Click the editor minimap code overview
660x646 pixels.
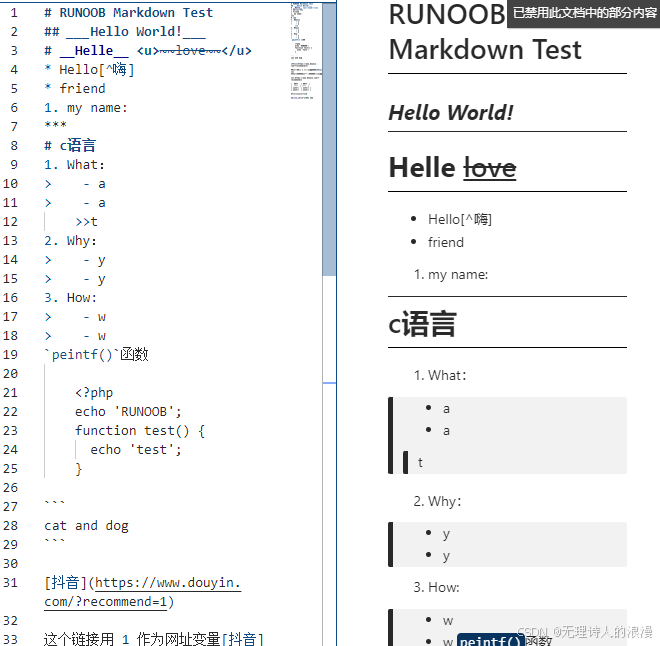click(306, 51)
